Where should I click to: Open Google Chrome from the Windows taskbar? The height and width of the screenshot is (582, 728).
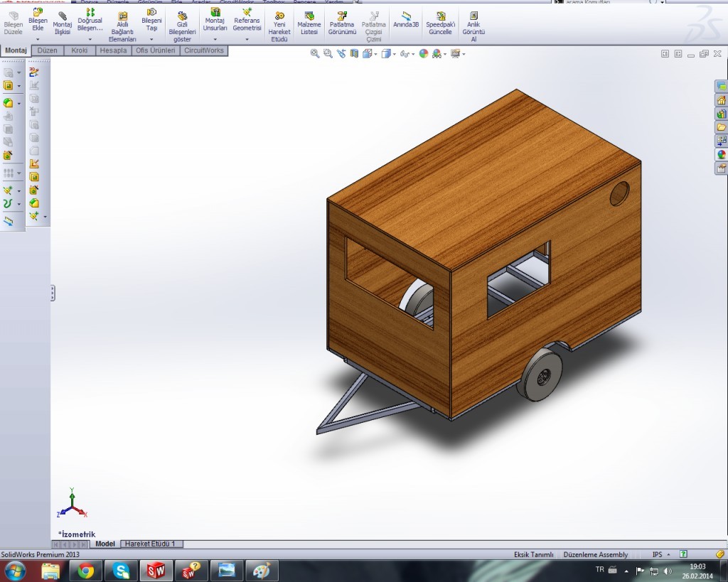(86, 570)
